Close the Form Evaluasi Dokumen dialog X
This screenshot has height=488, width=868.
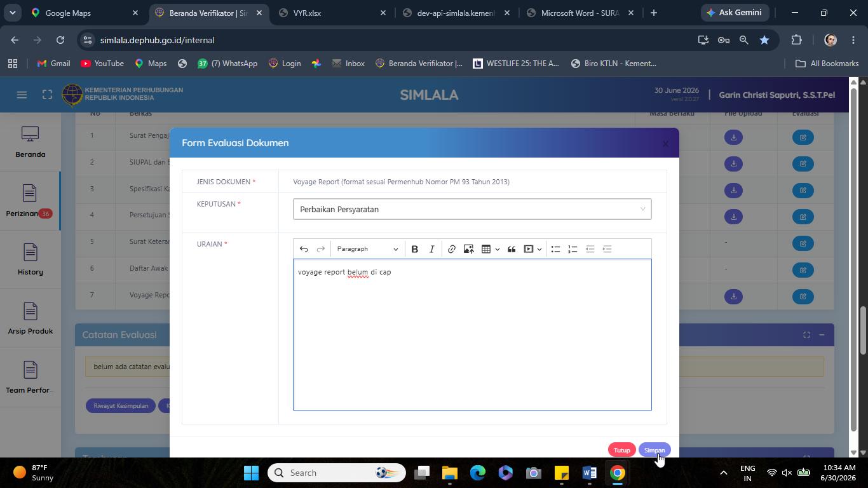coord(665,144)
